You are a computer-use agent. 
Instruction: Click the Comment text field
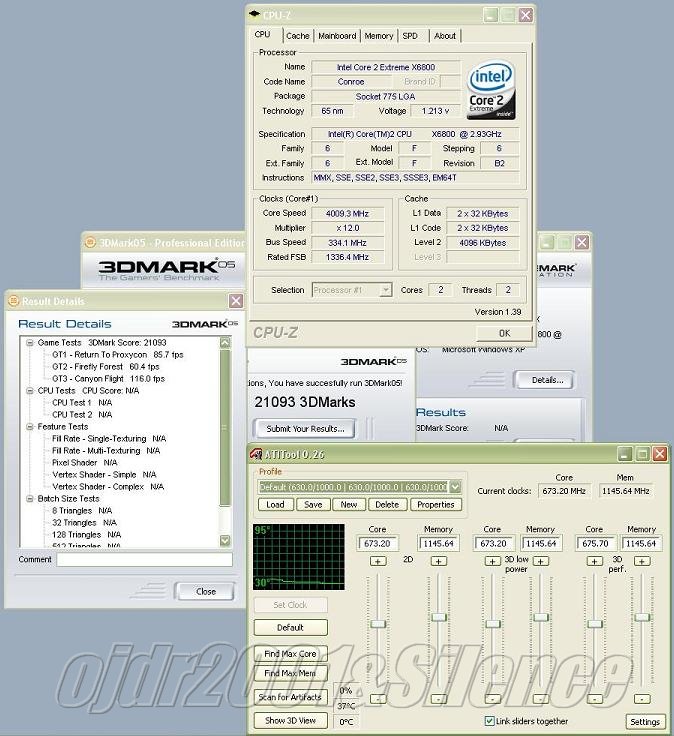(145, 560)
